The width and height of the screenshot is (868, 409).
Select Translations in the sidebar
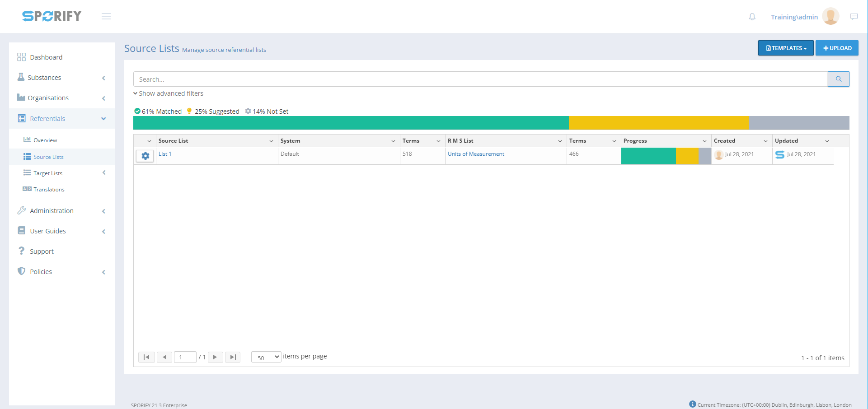pos(49,190)
